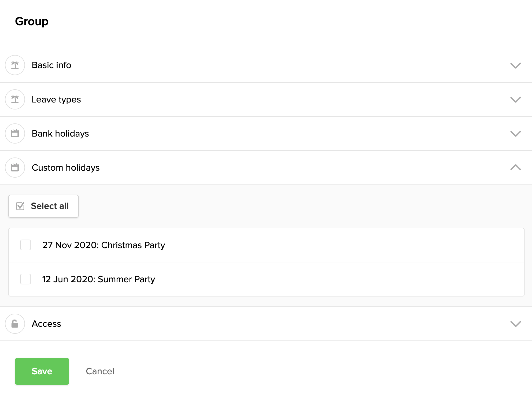This screenshot has height=396, width=532.
Task: Tick the Summer Party holiday checkbox
Action: coord(26,279)
